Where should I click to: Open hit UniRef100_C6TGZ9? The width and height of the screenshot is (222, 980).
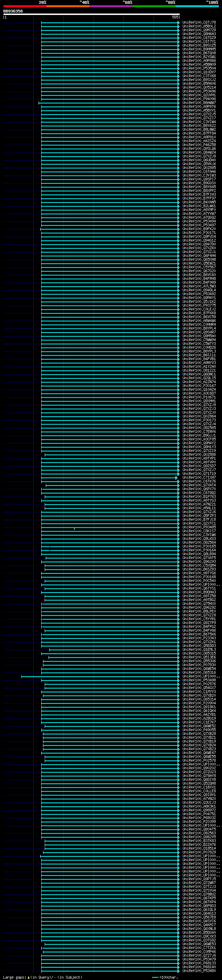point(199,38)
